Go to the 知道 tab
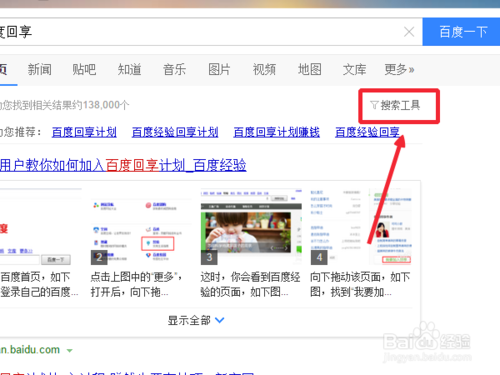Viewport: 500px width, 375px height. [129, 70]
